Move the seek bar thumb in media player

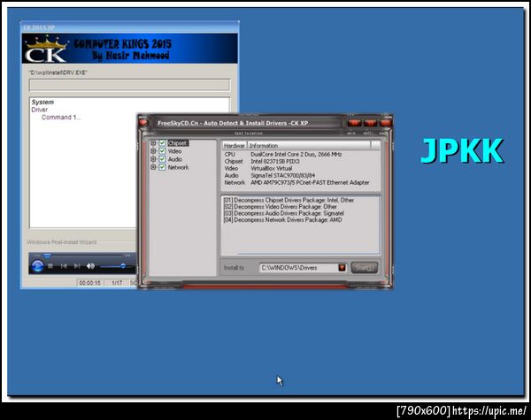pyautogui.click(x=48, y=256)
